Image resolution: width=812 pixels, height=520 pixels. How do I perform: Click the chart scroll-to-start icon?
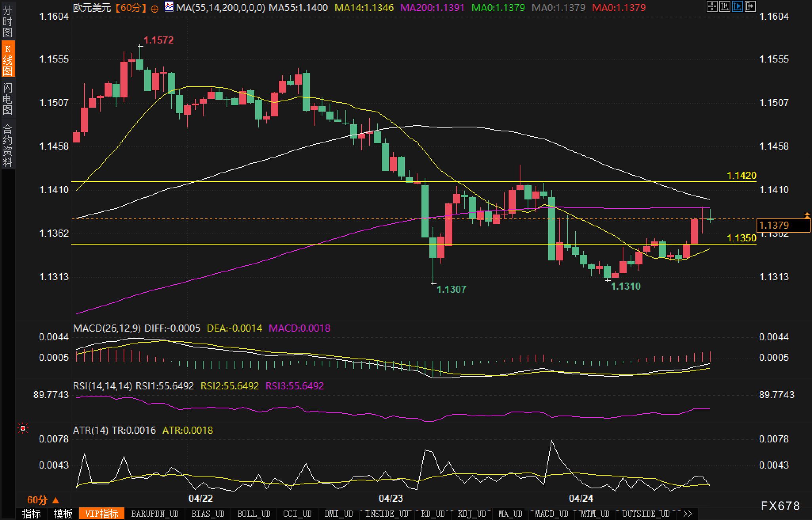click(x=724, y=7)
